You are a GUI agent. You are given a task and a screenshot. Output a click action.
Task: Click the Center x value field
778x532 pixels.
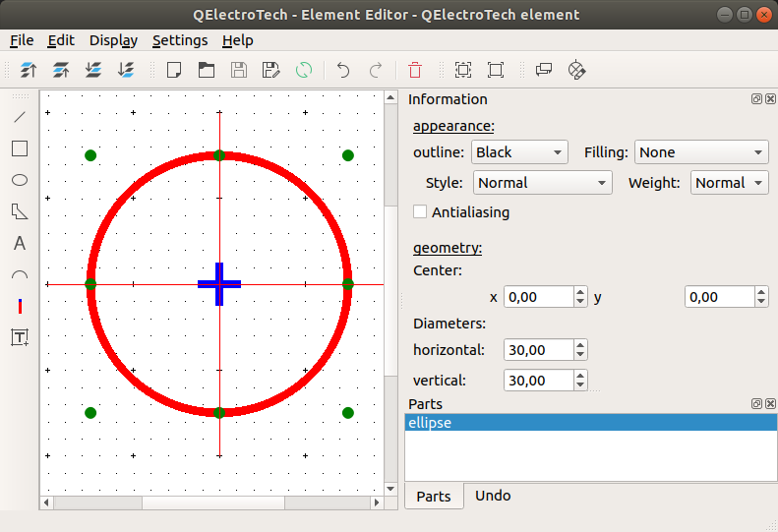point(539,297)
